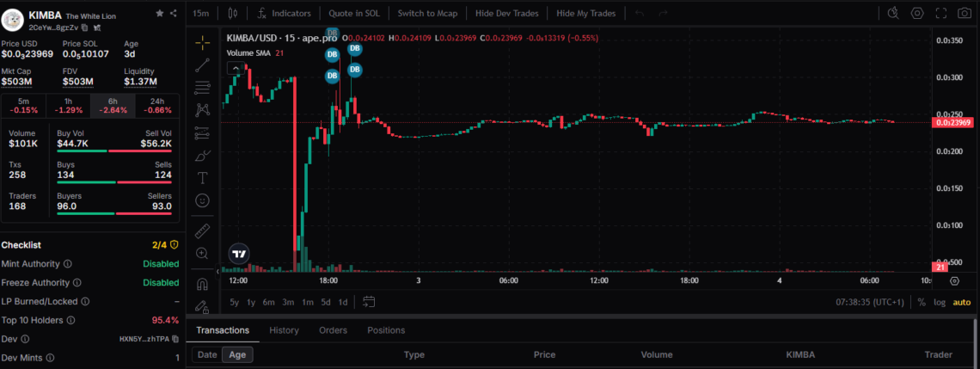
Task: Click the search icon beside token address
Action: click(97, 28)
